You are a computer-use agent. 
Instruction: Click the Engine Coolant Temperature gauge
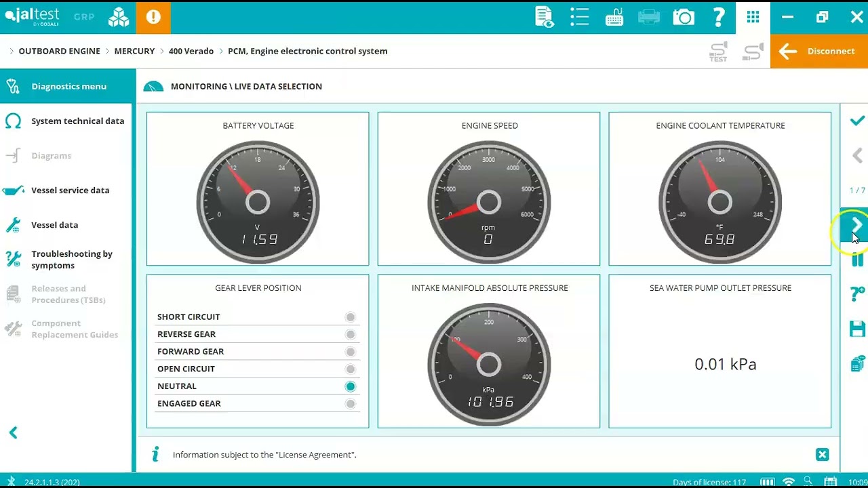click(x=720, y=202)
